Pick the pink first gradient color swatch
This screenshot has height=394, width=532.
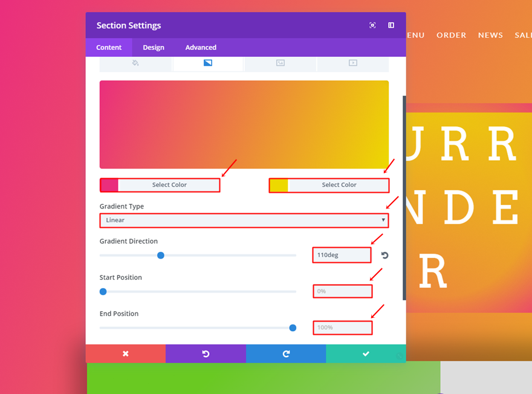[x=109, y=185]
